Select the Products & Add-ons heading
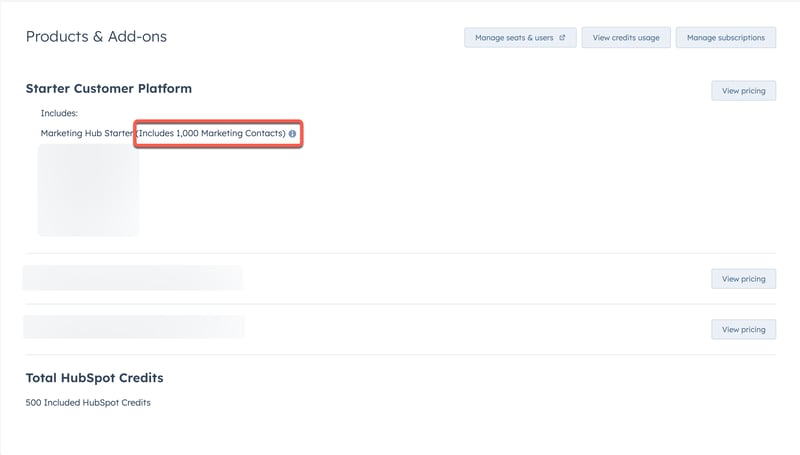Viewport: 800px width, 455px height. (x=96, y=37)
